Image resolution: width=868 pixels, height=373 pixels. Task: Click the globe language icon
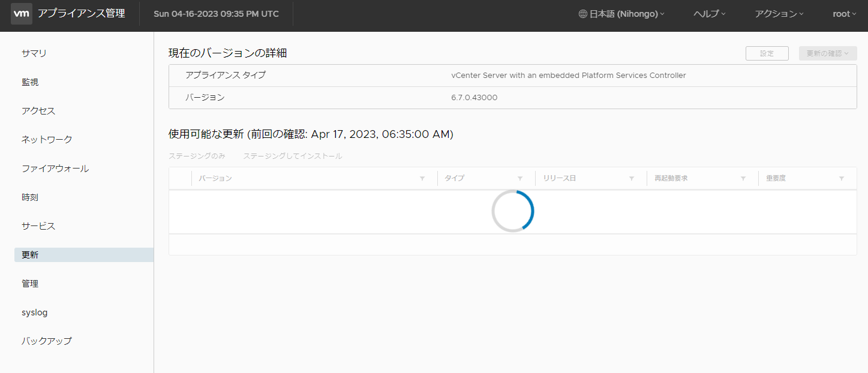click(x=583, y=14)
